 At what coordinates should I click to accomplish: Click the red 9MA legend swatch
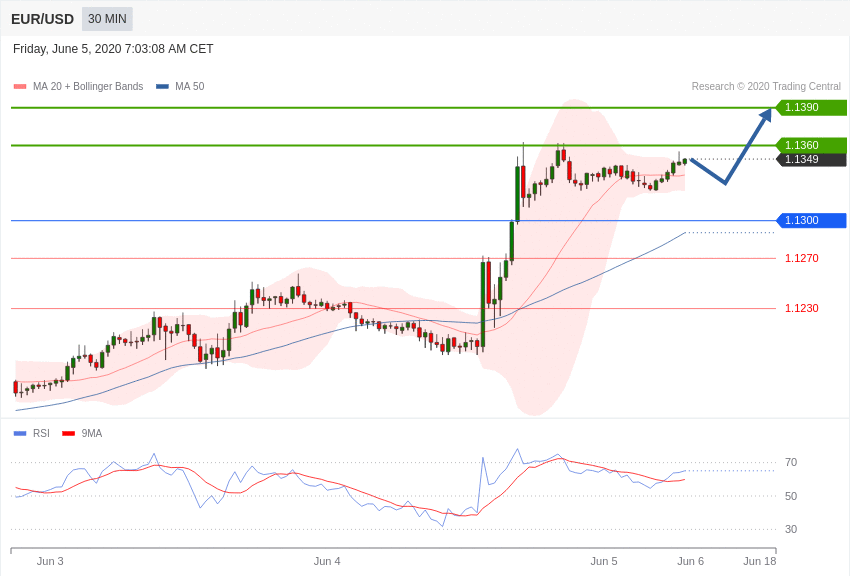pyautogui.click(x=69, y=433)
